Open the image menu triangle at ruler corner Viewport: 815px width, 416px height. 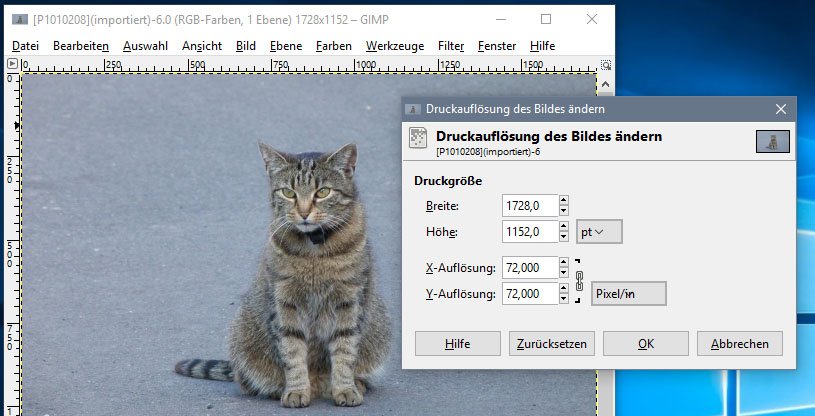[12, 64]
